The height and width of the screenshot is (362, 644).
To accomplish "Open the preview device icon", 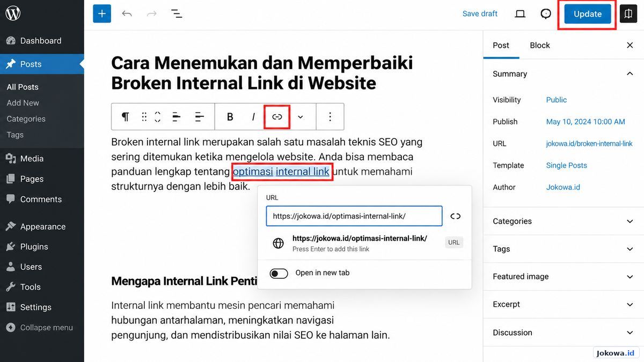I will tap(520, 13).
